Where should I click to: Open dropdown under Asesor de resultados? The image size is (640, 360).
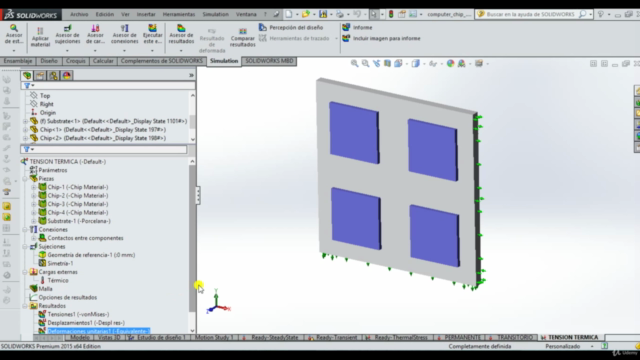tap(181, 51)
